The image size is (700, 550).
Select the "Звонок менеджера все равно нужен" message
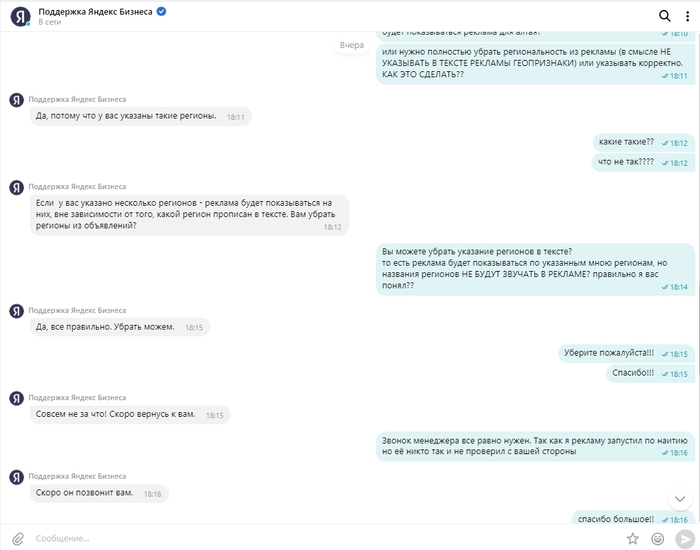535,446
